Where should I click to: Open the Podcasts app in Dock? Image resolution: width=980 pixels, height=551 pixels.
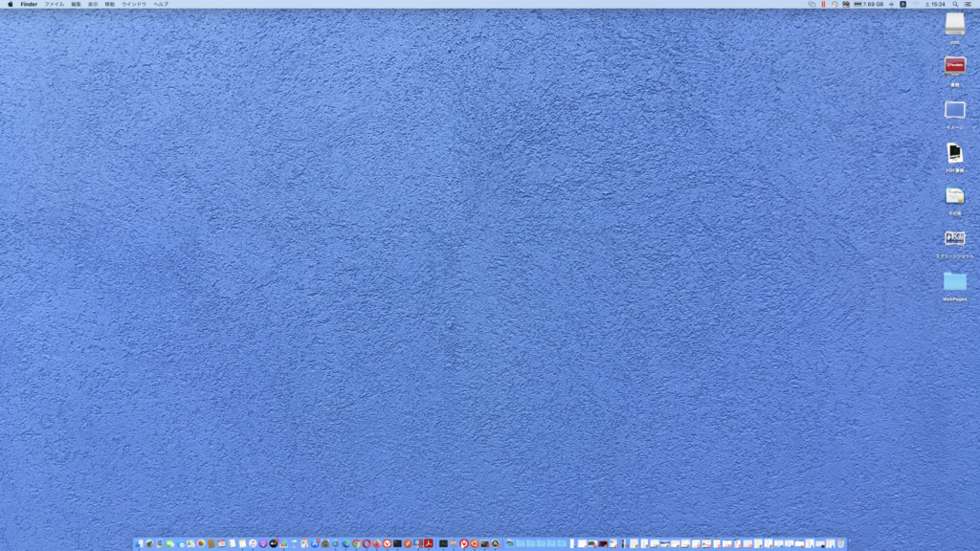pos(262,543)
